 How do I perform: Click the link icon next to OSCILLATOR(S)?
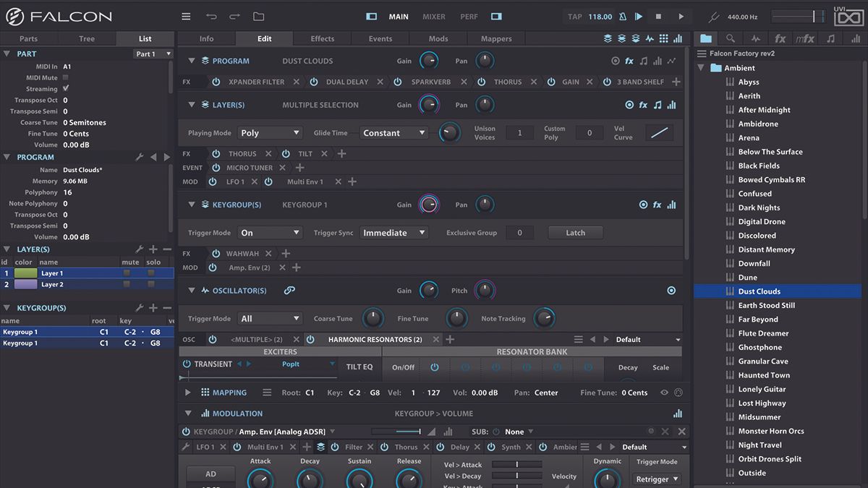(x=289, y=290)
